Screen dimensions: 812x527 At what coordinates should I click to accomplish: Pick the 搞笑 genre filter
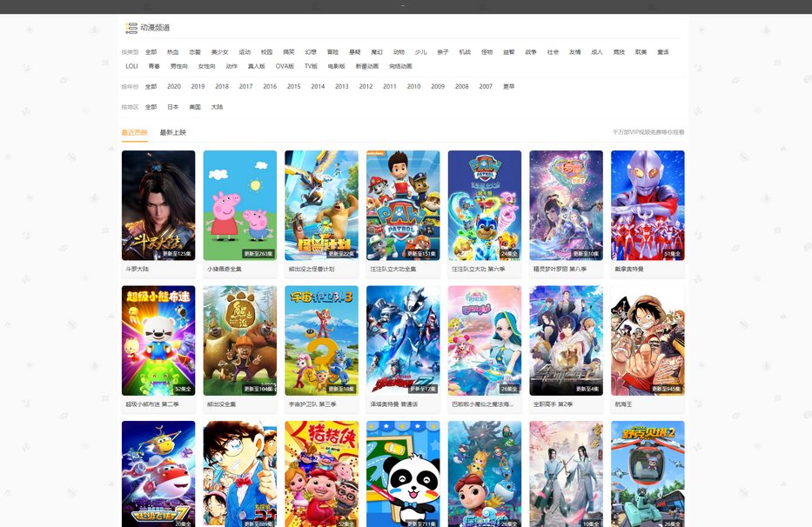pyautogui.click(x=289, y=52)
